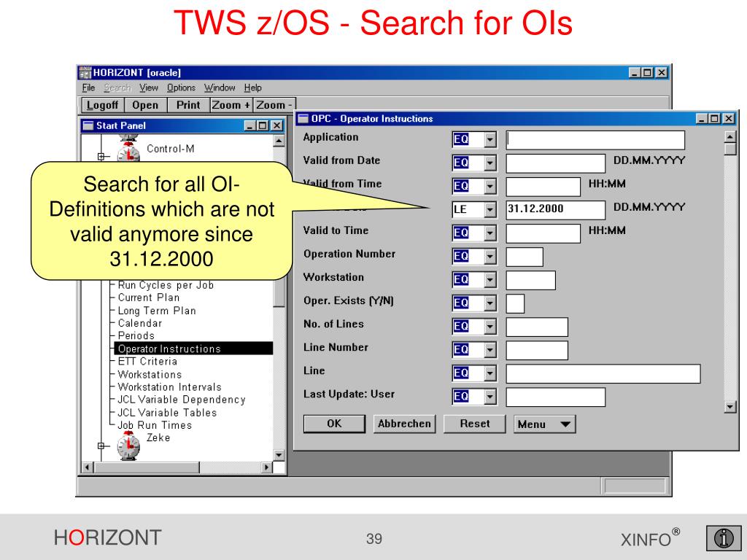Open the Valid from Time operator dropdown
This screenshot has width=747, height=560.
pyautogui.click(x=489, y=186)
